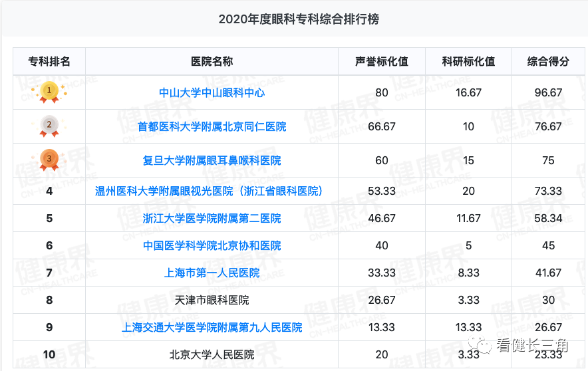Select the 天津市眼科医院 name cell
Viewport: 588px width, 371px height.
pos(212,300)
